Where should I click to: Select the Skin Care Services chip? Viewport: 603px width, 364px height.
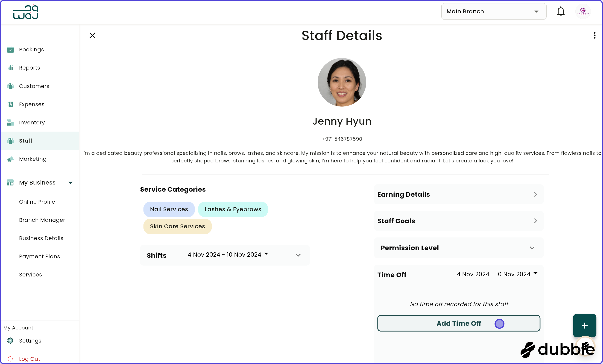click(177, 226)
